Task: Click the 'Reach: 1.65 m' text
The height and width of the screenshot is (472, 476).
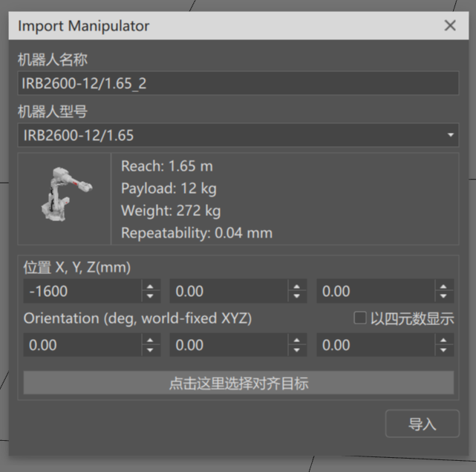Action: pos(167,166)
